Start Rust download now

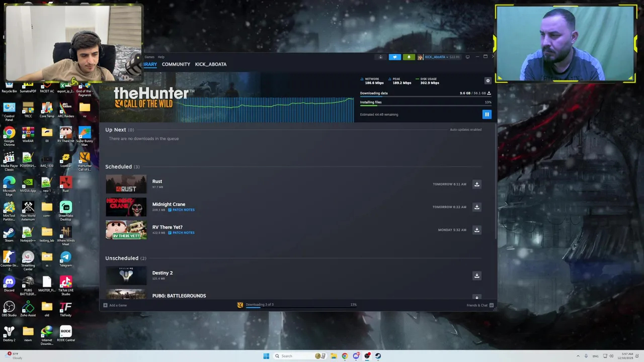[476, 184]
